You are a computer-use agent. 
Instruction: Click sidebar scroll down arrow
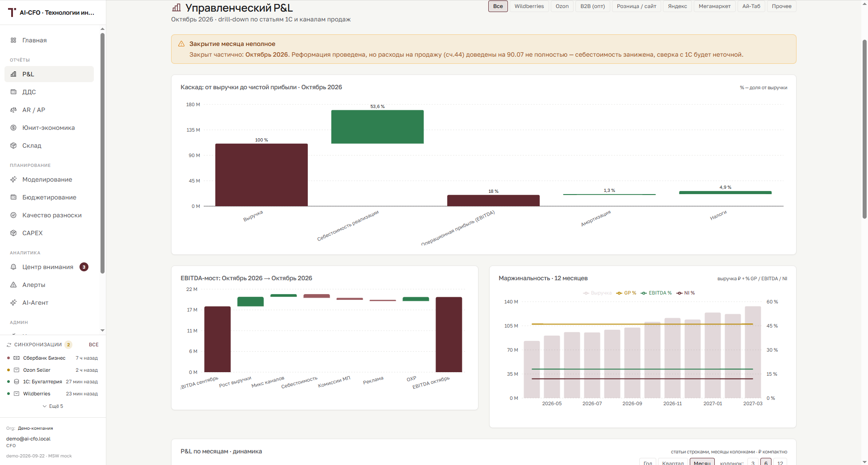click(102, 331)
